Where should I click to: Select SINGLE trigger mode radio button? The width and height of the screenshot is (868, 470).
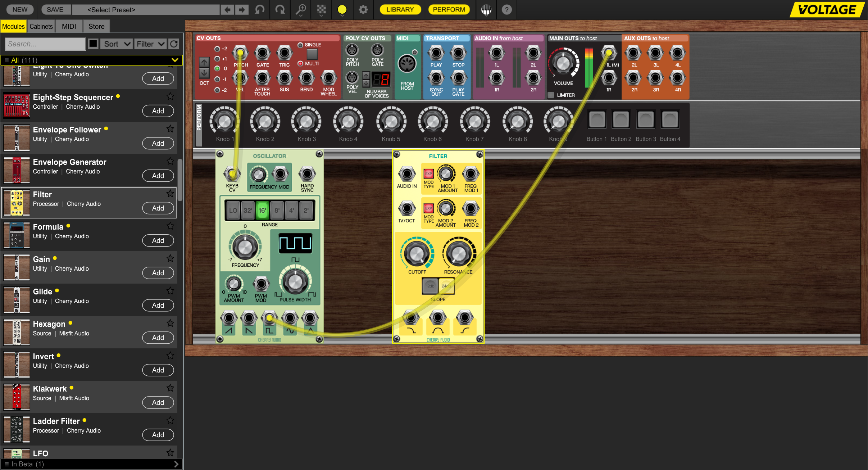300,45
